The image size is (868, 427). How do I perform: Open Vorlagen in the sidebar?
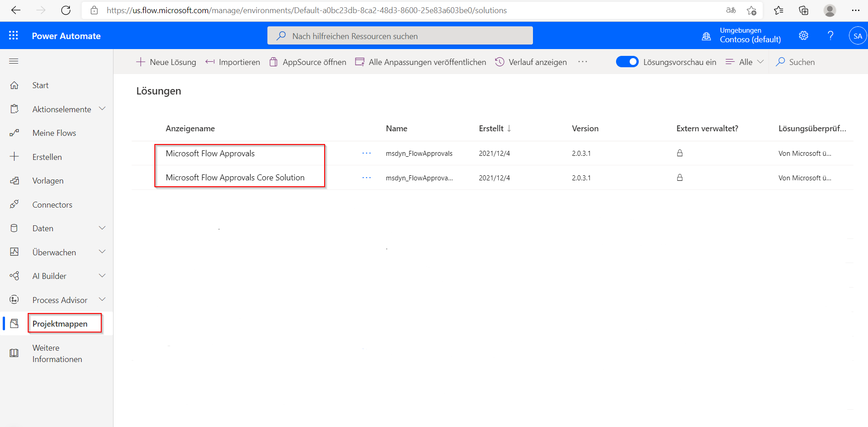click(x=48, y=181)
